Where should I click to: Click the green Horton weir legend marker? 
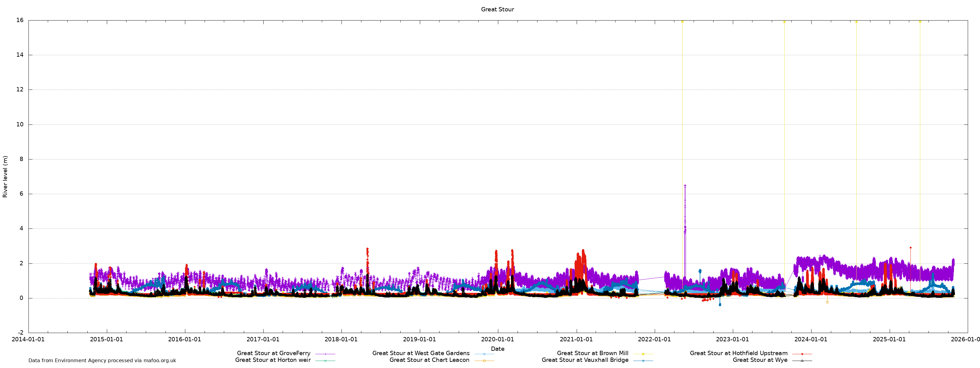(x=325, y=360)
